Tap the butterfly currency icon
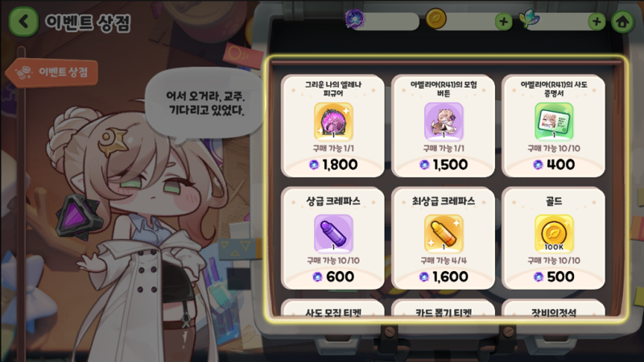Viewport: 644px width, 362px height. pos(529,19)
